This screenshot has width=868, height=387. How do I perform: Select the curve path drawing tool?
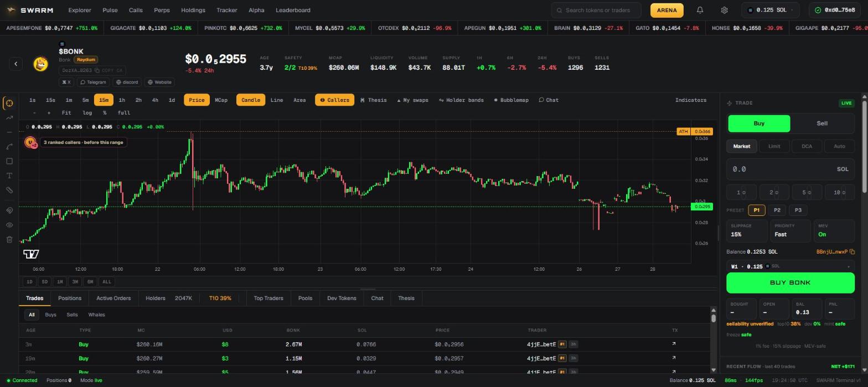(9, 147)
